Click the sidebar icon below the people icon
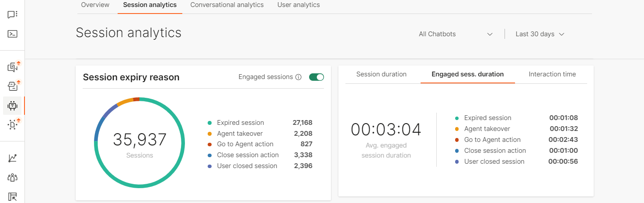Image resolution: width=644 pixels, height=203 pixels. click(12, 196)
